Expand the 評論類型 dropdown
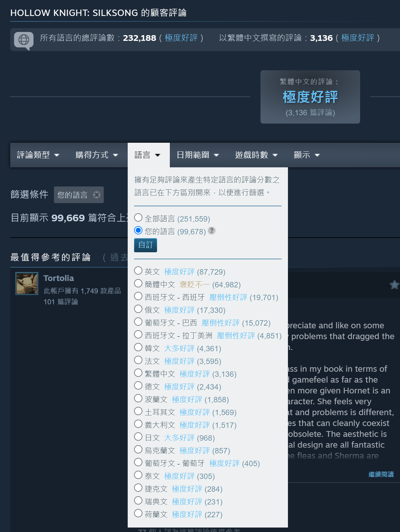 38,155
